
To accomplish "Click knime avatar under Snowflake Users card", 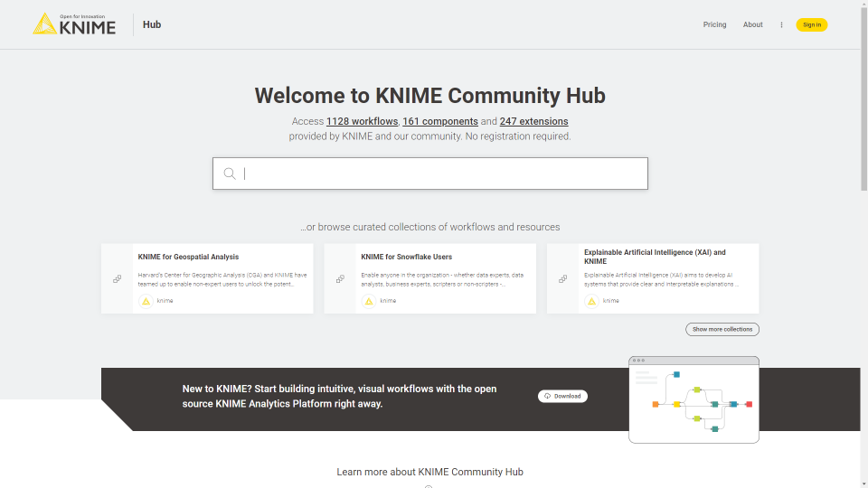I will point(368,301).
